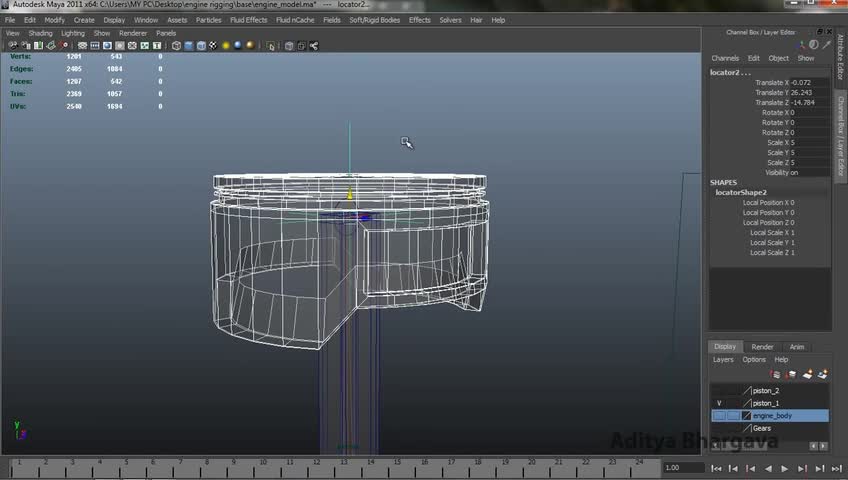
Task: Click the play forward button
Action: [784, 468]
